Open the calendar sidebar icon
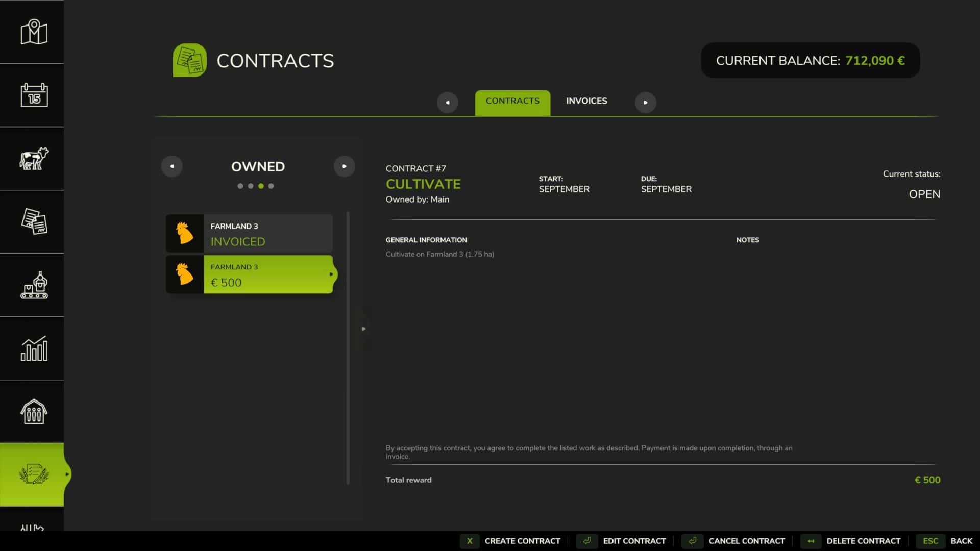Image resolution: width=980 pixels, height=551 pixels. coord(34,95)
